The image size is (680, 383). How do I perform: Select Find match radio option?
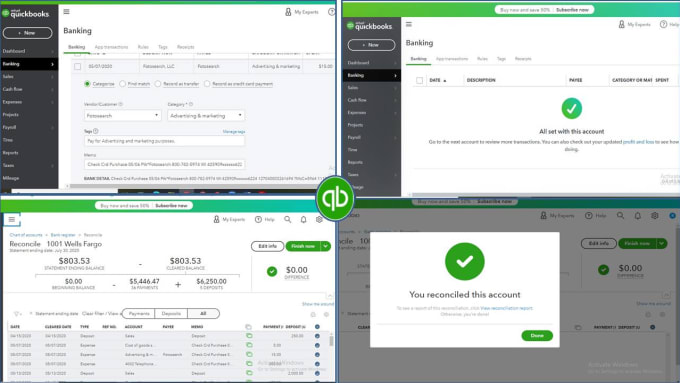point(122,84)
